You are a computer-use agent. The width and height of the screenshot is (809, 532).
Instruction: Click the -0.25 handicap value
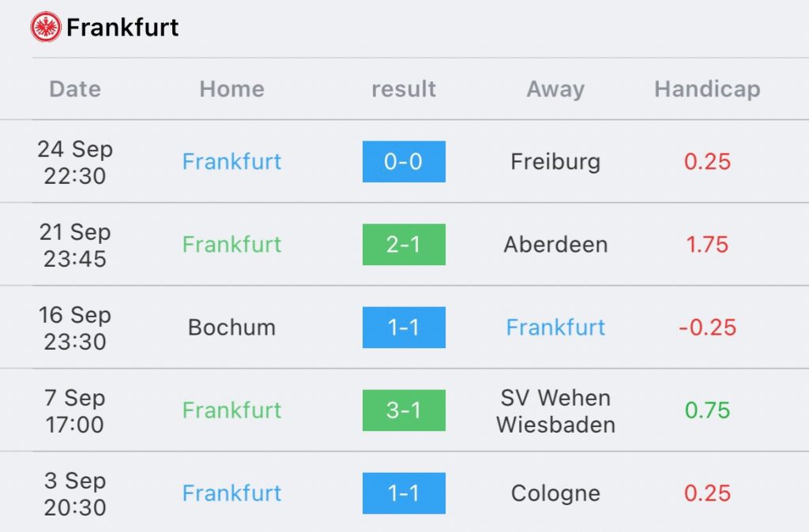click(707, 328)
